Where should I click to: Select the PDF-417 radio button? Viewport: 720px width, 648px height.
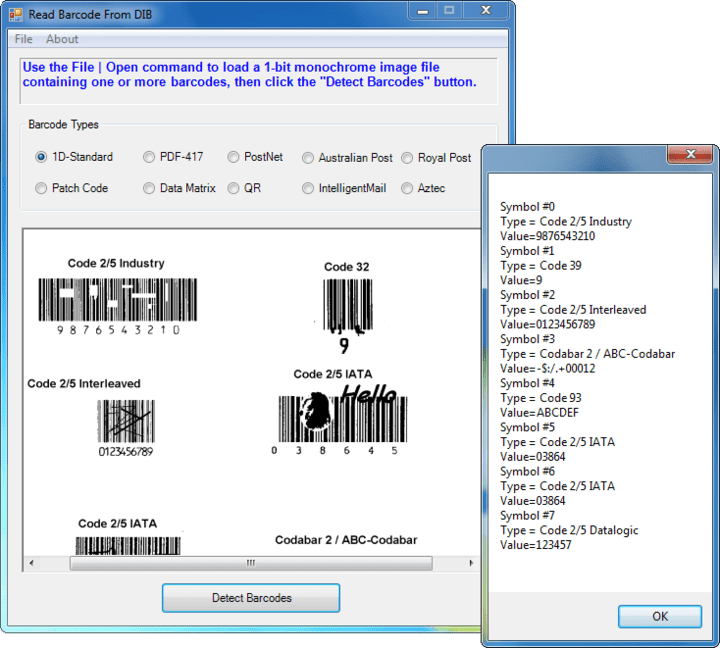tap(173, 157)
